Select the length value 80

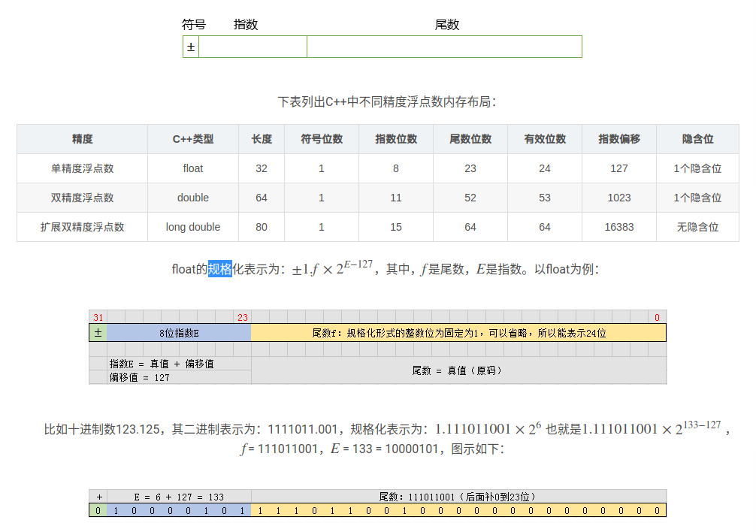(x=262, y=227)
